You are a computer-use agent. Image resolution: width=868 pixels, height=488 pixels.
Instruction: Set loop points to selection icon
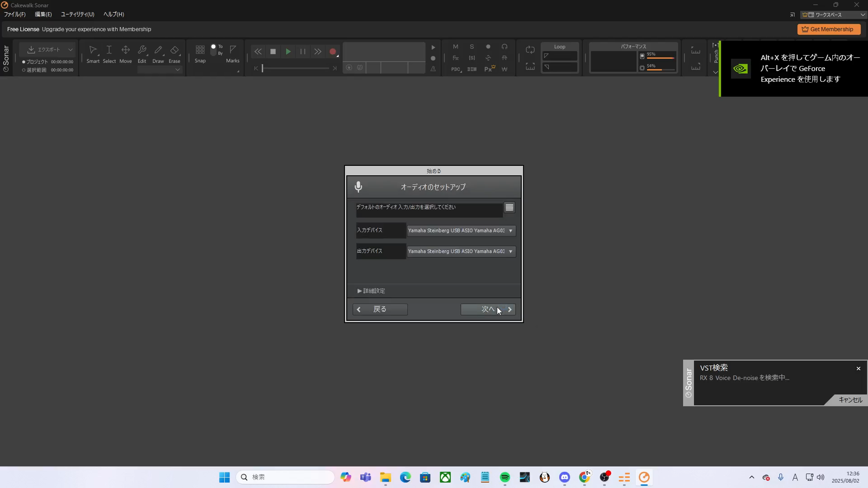click(x=530, y=67)
